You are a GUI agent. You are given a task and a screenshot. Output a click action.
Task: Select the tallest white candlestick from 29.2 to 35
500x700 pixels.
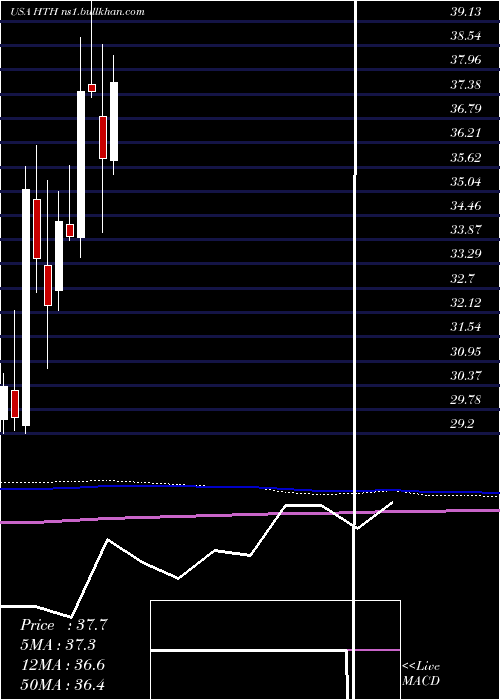click(26, 308)
